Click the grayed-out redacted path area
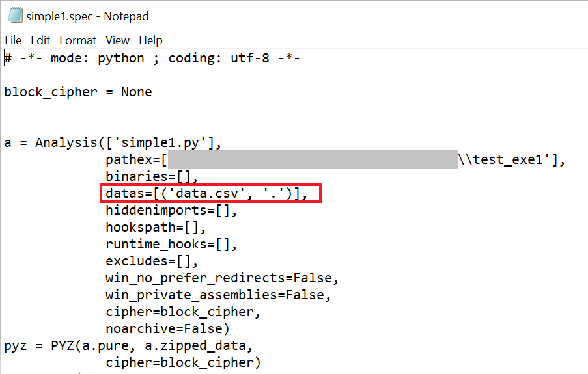Viewport: 588px width, 374px height. tap(313, 159)
